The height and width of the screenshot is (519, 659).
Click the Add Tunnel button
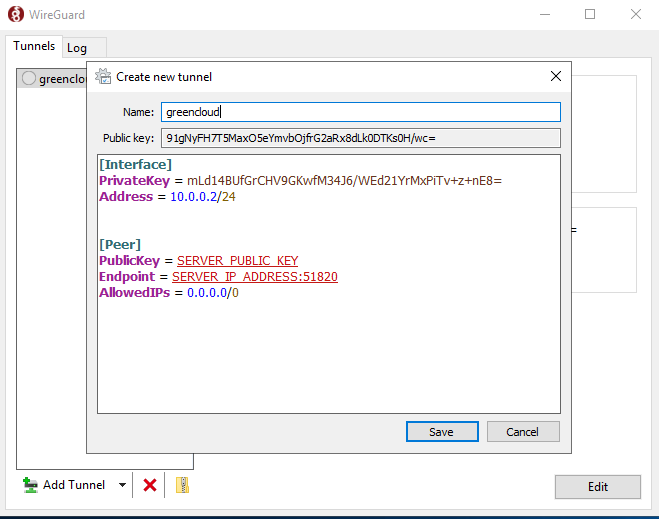64,485
